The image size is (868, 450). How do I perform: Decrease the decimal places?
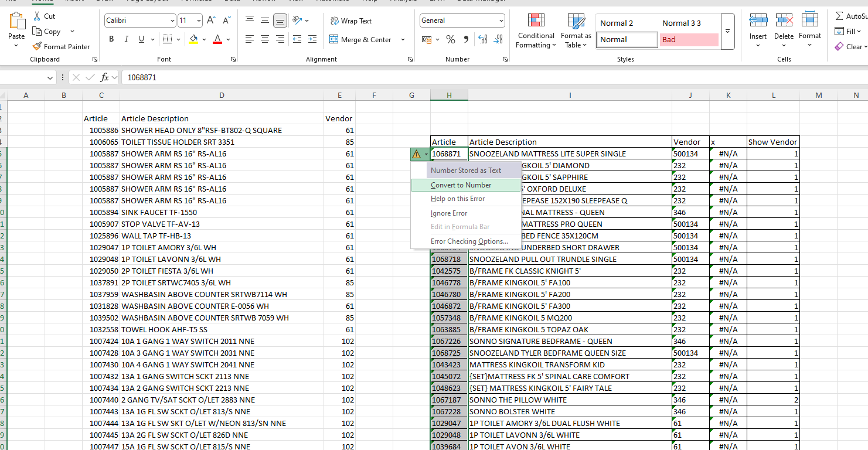499,39
